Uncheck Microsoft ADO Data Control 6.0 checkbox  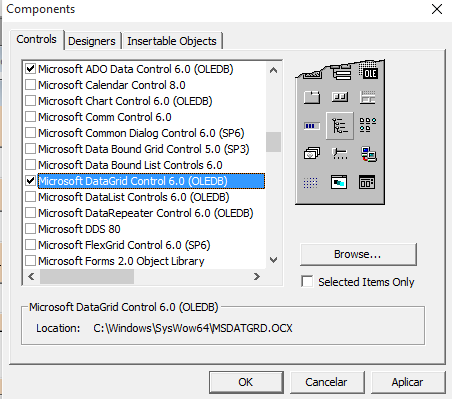pyautogui.click(x=30, y=69)
